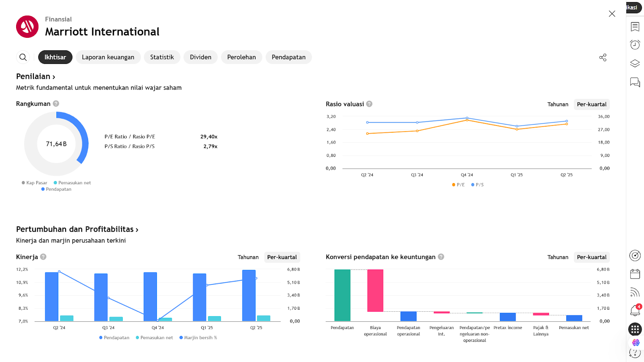Open the Dividen tab
The height and width of the screenshot is (362, 644).
[x=200, y=57]
